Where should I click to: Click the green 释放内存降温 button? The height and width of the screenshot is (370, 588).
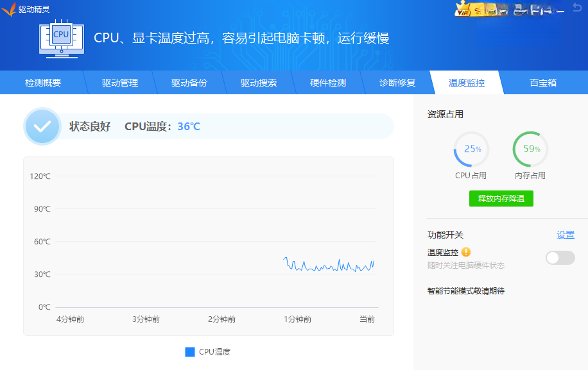click(501, 199)
